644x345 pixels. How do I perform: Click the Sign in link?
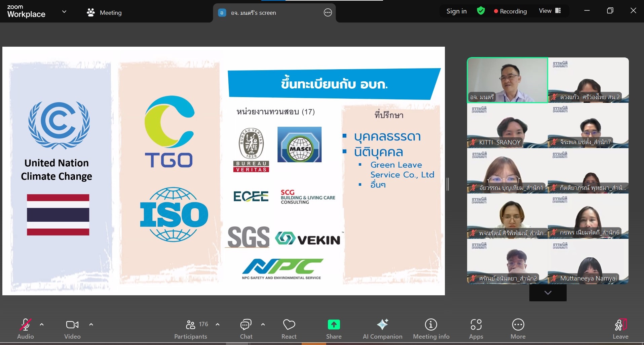coord(456,11)
